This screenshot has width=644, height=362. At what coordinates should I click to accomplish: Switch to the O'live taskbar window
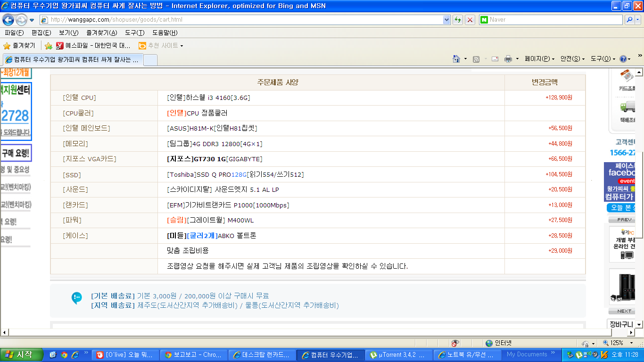[x=125, y=355]
